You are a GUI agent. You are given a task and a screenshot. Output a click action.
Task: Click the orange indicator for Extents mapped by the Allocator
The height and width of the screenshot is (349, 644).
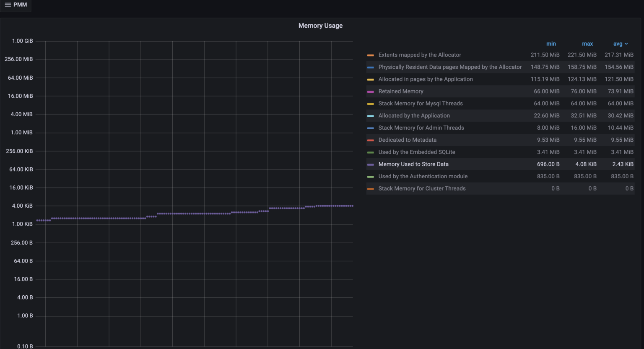click(371, 55)
